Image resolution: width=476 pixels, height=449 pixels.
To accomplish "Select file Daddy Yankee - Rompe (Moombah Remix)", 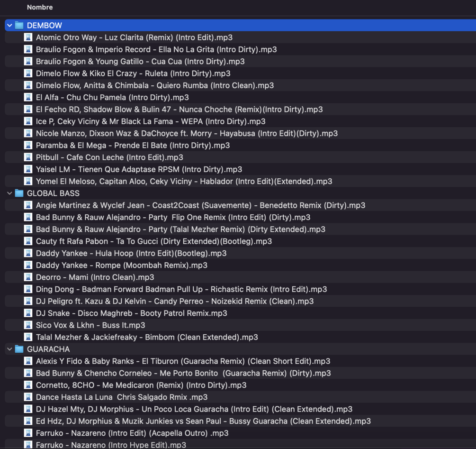I will [x=121, y=265].
